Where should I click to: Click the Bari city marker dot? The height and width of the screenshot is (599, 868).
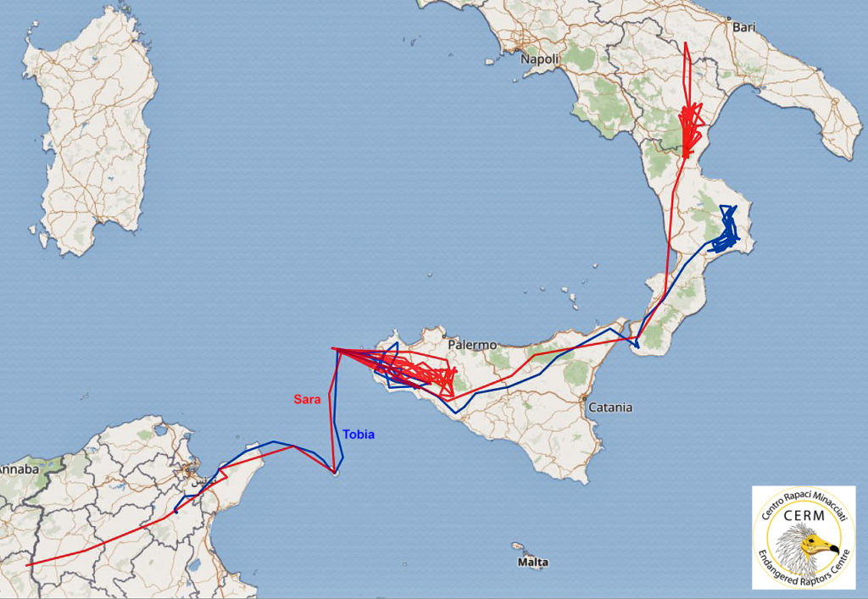coord(728,19)
